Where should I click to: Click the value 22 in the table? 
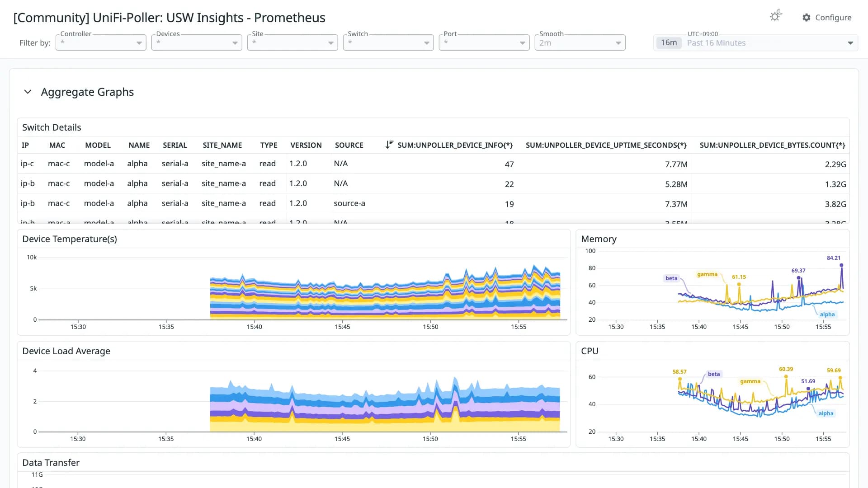coord(509,184)
